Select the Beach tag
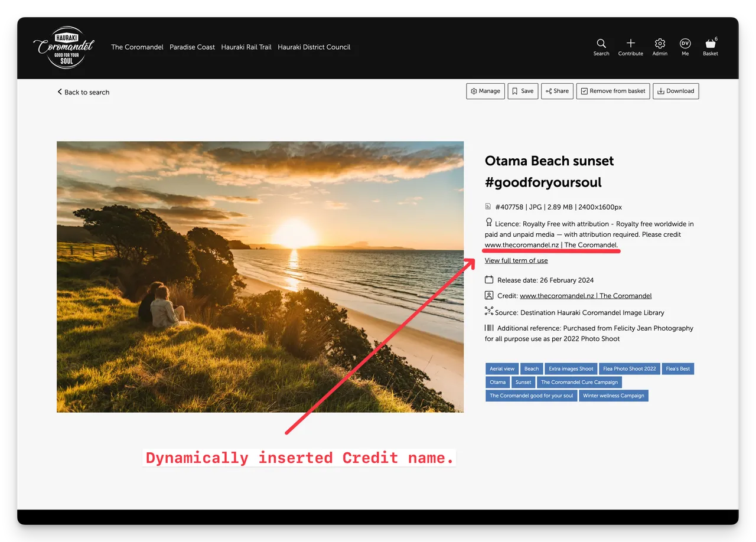This screenshot has width=756, height=542. coord(531,368)
